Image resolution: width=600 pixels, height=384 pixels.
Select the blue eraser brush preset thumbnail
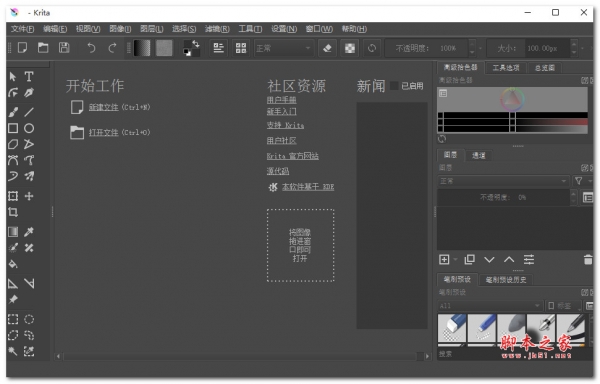point(452,328)
